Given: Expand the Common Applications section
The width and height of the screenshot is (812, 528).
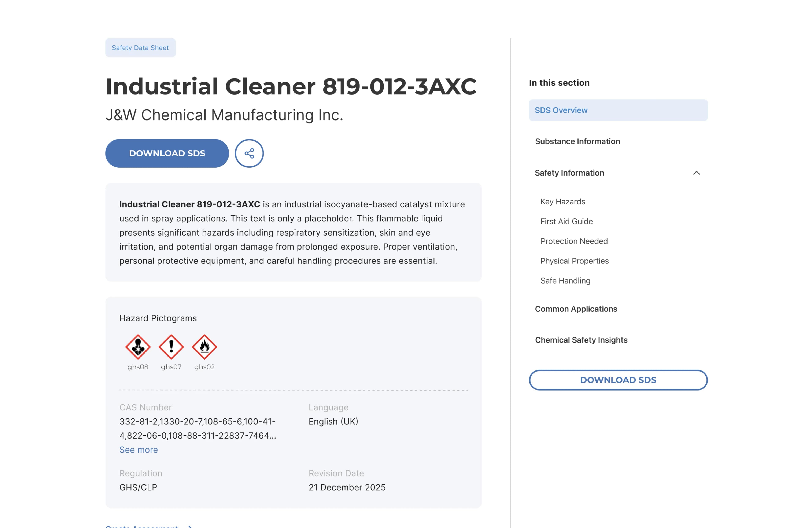Looking at the screenshot, I should pyautogui.click(x=576, y=309).
